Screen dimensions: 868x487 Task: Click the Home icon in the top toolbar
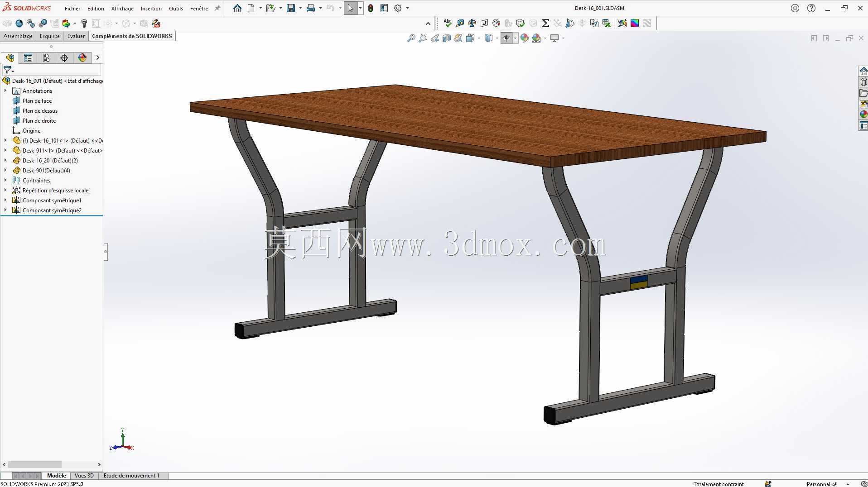237,8
